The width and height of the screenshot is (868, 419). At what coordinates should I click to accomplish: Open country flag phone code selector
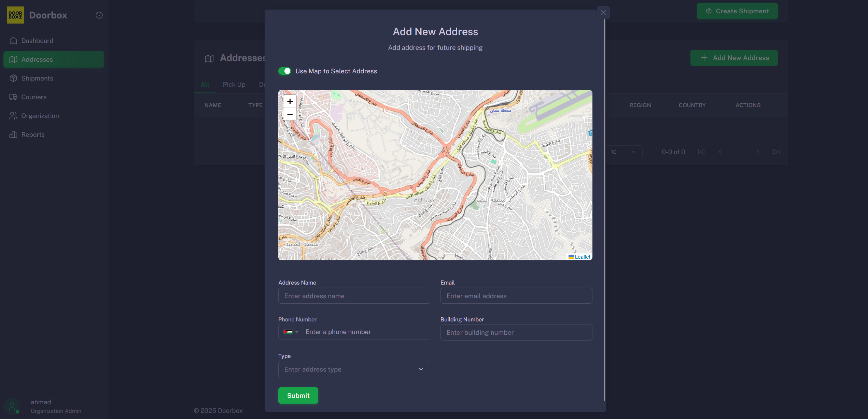pos(291,332)
